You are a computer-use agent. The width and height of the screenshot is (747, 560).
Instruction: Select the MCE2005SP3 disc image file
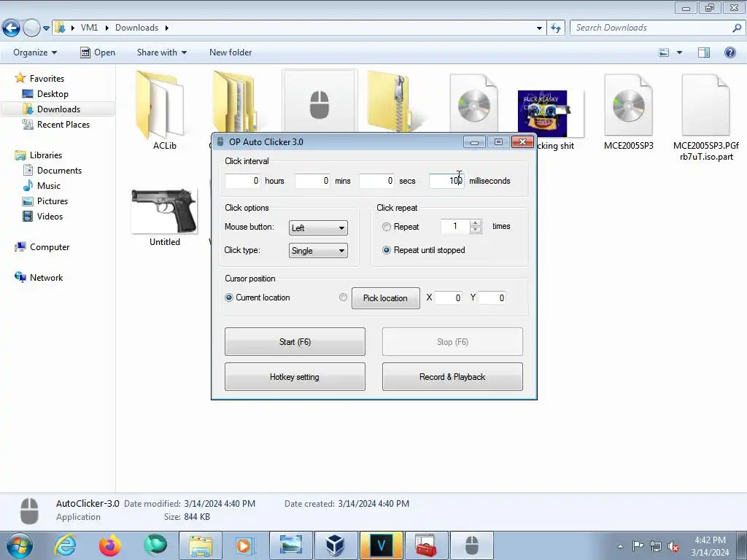(628, 105)
